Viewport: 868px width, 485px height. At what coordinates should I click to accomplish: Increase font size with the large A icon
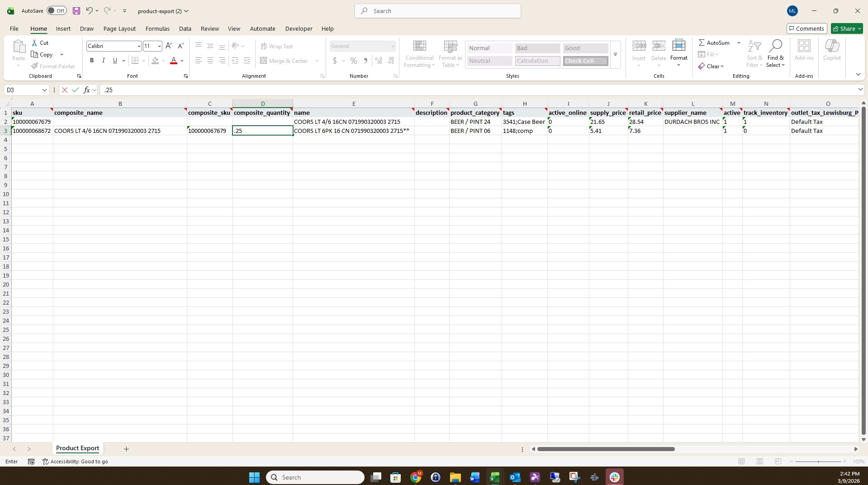point(169,46)
